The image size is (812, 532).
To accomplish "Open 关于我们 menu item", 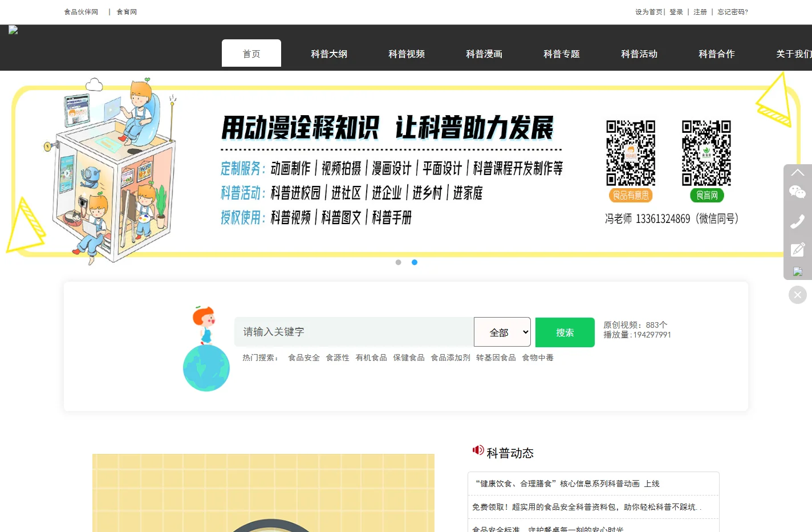I will pyautogui.click(x=794, y=54).
